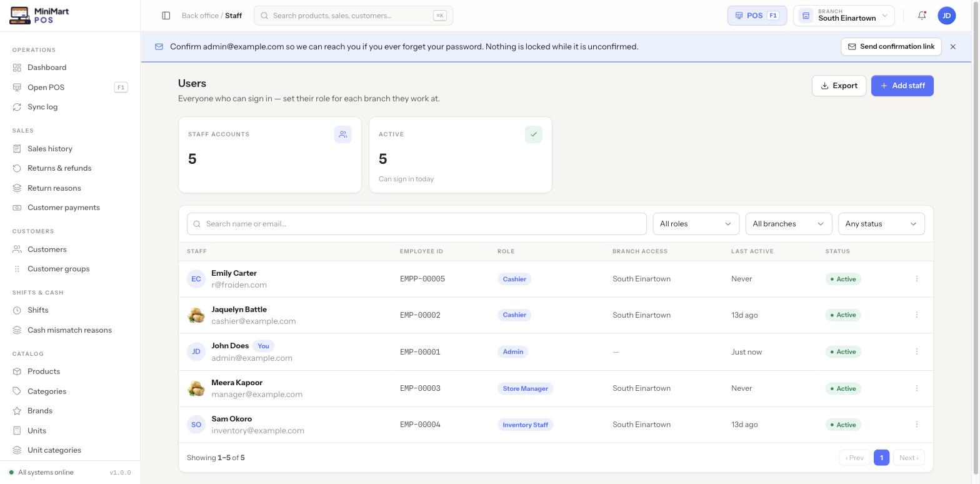Click the Admin role badge
This screenshot has width=980, height=484.
tap(513, 352)
